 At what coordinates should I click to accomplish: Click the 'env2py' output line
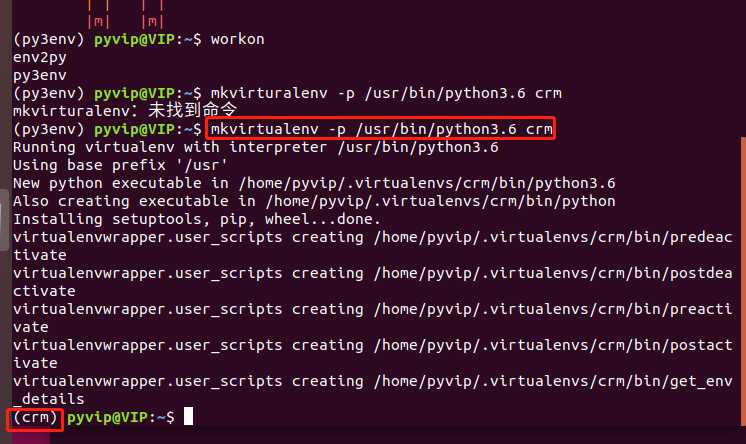tap(39, 58)
